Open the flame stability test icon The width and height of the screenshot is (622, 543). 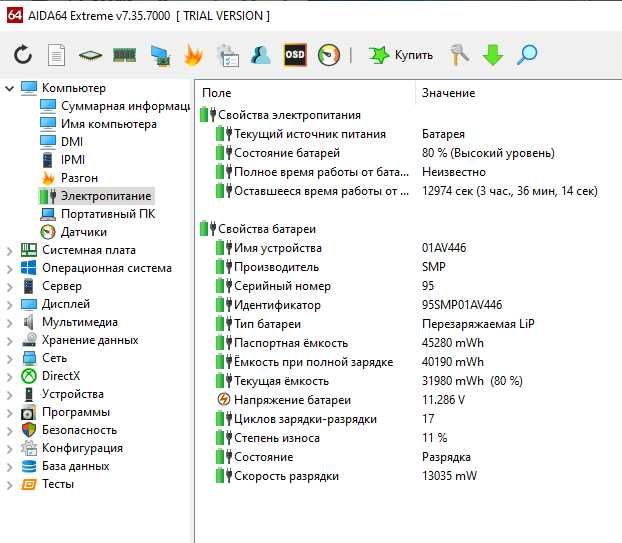coord(193,55)
